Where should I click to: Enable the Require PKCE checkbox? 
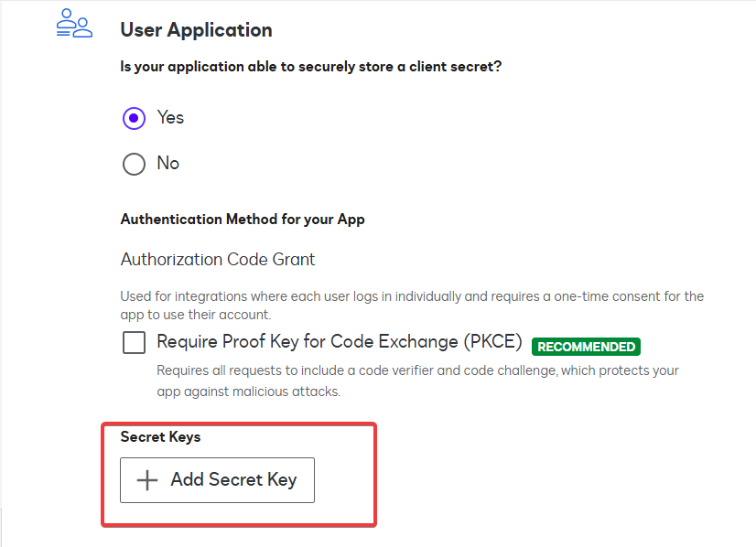click(134, 343)
